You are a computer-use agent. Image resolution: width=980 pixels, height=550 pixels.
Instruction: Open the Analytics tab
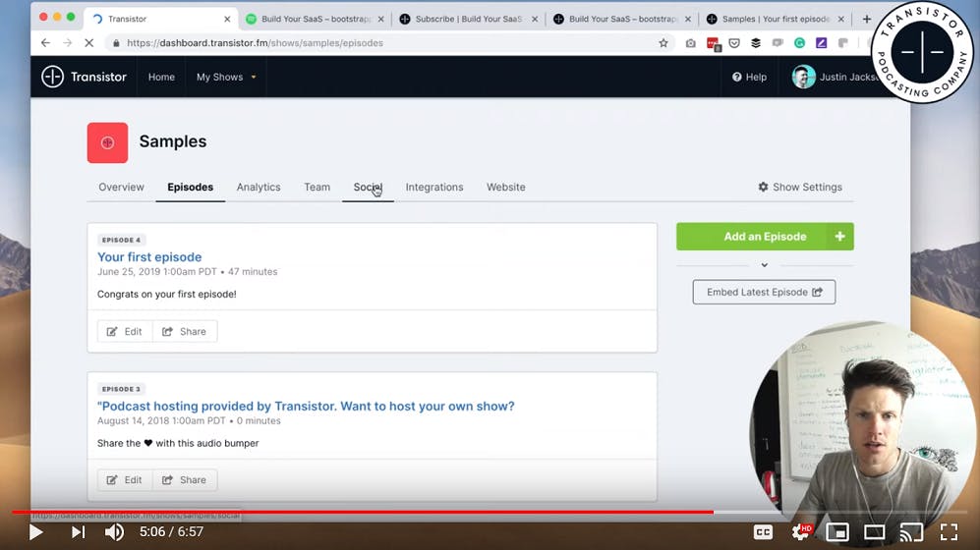point(259,187)
